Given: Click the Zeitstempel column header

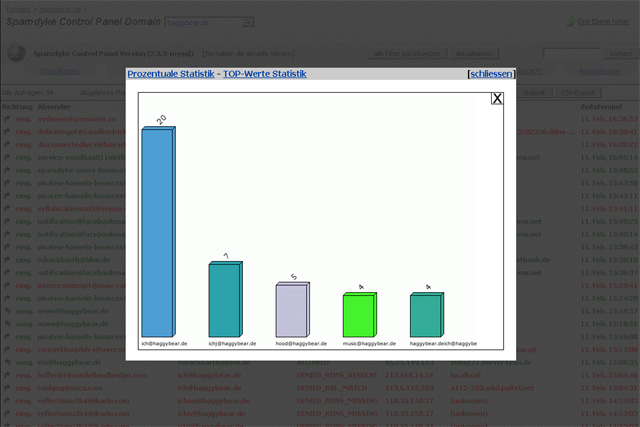Looking at the screenshot, I should (x=601, y=107).
